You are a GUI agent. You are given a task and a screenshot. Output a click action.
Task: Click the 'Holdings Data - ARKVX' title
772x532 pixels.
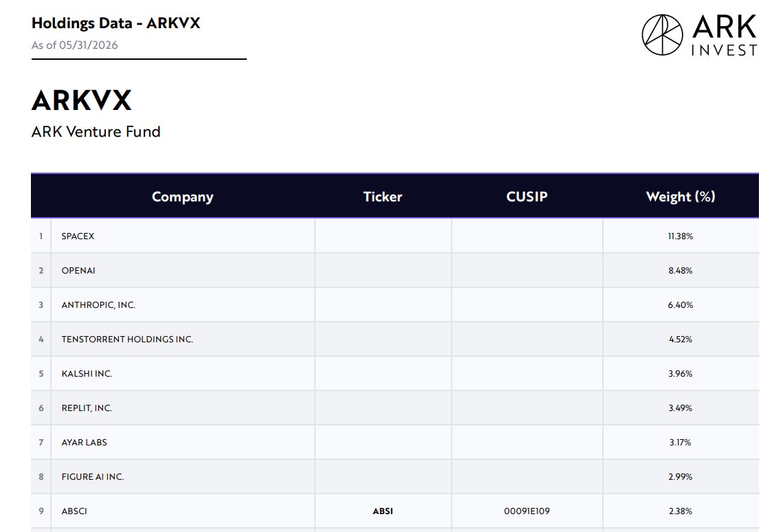(x=115, y=23)
